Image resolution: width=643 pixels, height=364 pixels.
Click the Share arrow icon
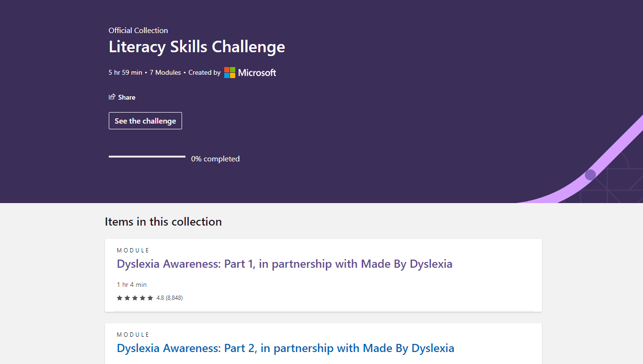pos(112,97)
